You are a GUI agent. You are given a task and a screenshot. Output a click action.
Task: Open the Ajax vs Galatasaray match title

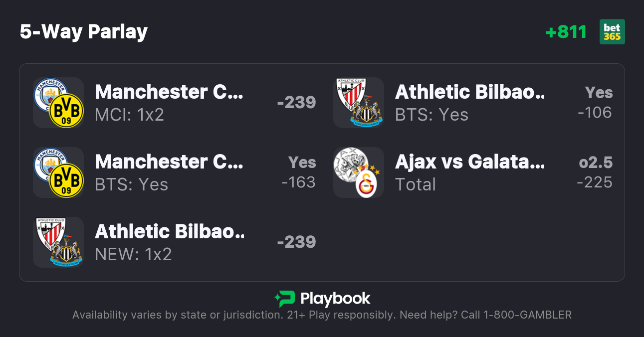click(470, 162)
